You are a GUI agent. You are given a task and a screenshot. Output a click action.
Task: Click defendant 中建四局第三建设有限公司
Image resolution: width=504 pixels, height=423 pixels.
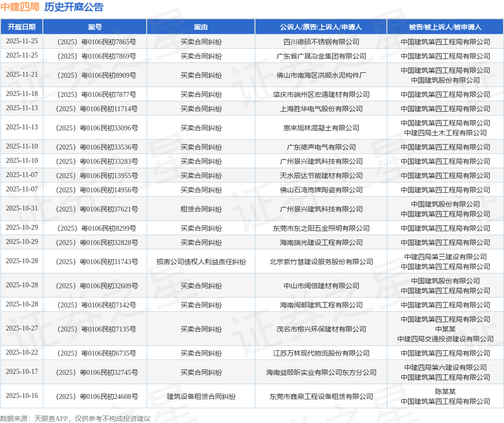point(445,257)
